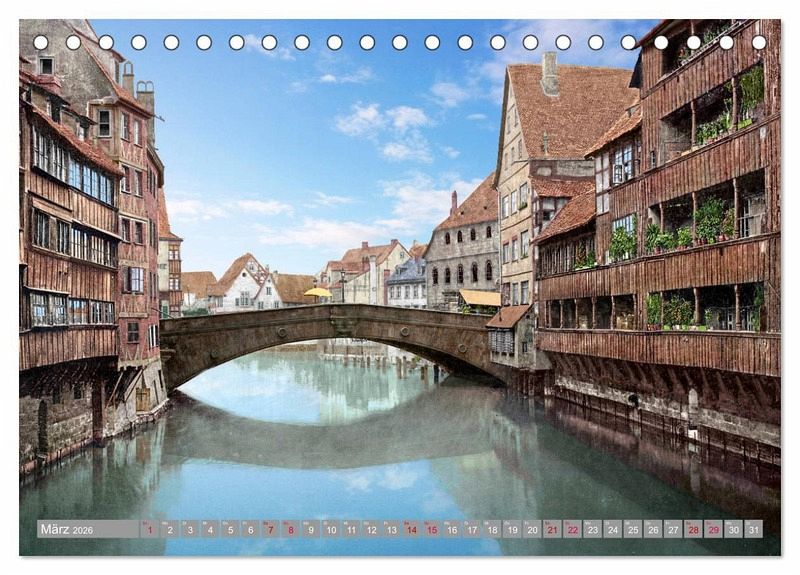Screen dimensions: 800x575
Task: Select red day 15 in the calendar strip
Action: 432,529
